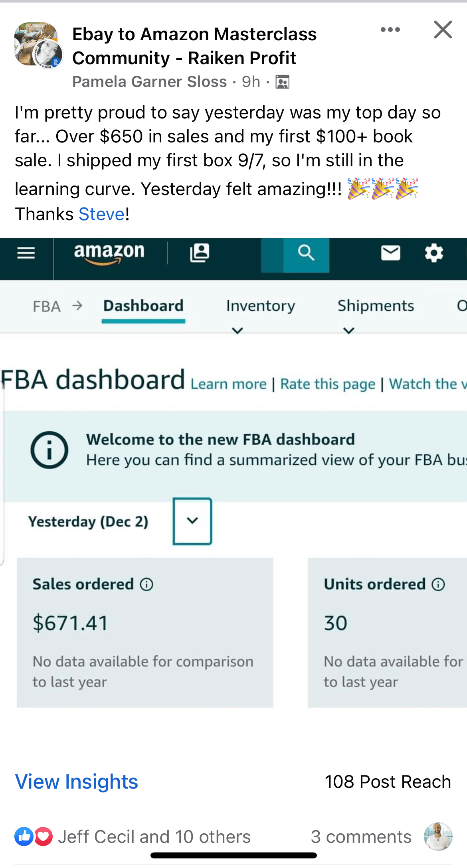Image resolution: width=467 pixels, height=868 pixels.
Task: Select the Inventory tab
Action: [260, 306]
